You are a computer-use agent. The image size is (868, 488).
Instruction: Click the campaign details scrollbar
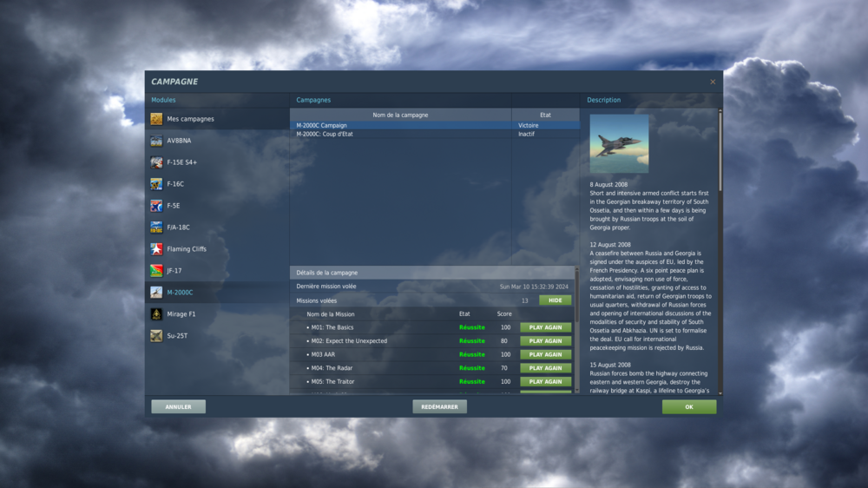[x=577, y=295]
